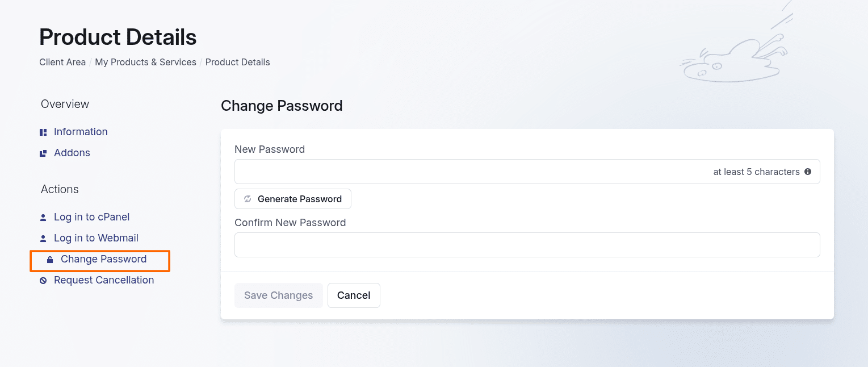868x367 pixels.
Task: Open My Products & Services breadcrumb
Action: 145,62
